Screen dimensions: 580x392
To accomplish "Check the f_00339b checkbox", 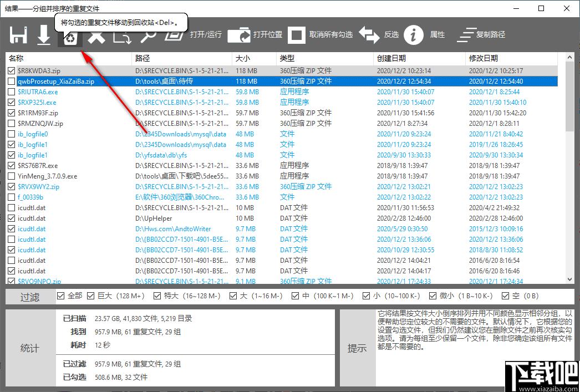I will tap(12, 197).
